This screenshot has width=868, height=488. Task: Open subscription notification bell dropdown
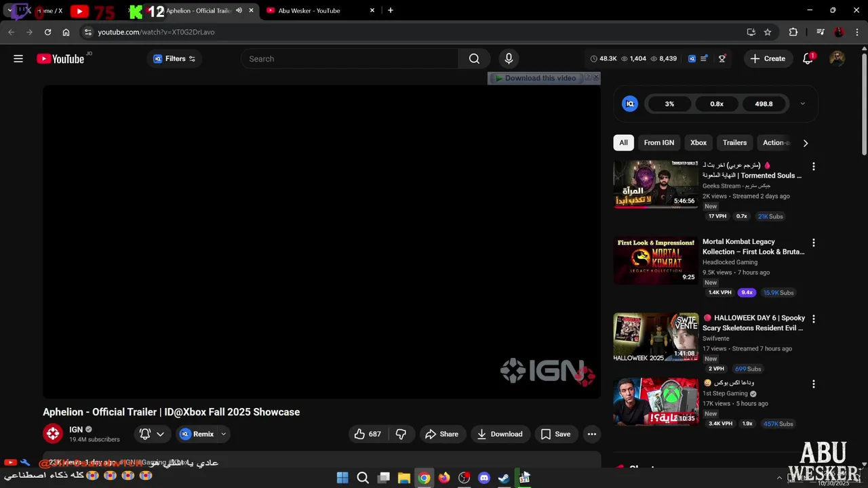coord(152,434)
